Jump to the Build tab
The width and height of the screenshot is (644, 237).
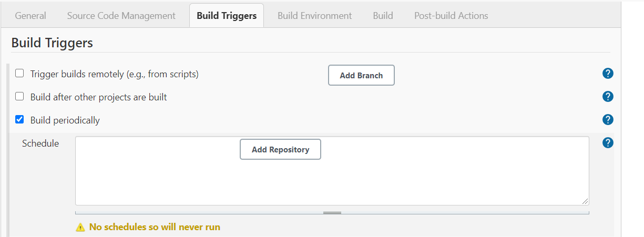point(383,16)
